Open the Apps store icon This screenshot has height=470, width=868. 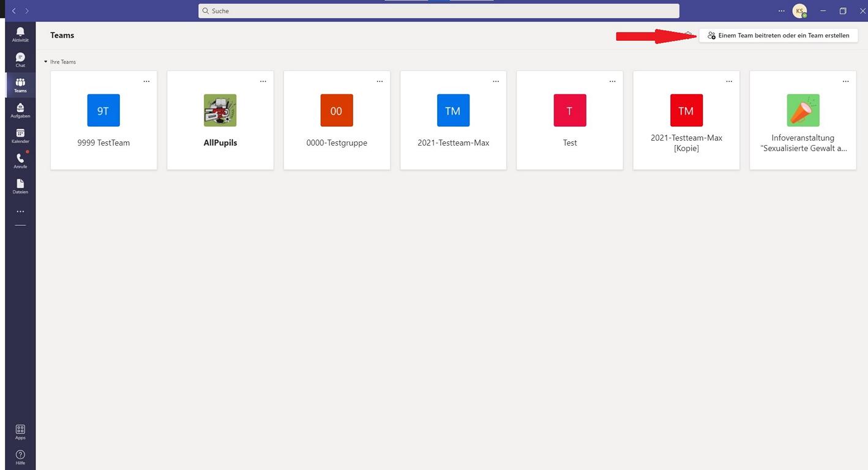(x=20, y=432)
